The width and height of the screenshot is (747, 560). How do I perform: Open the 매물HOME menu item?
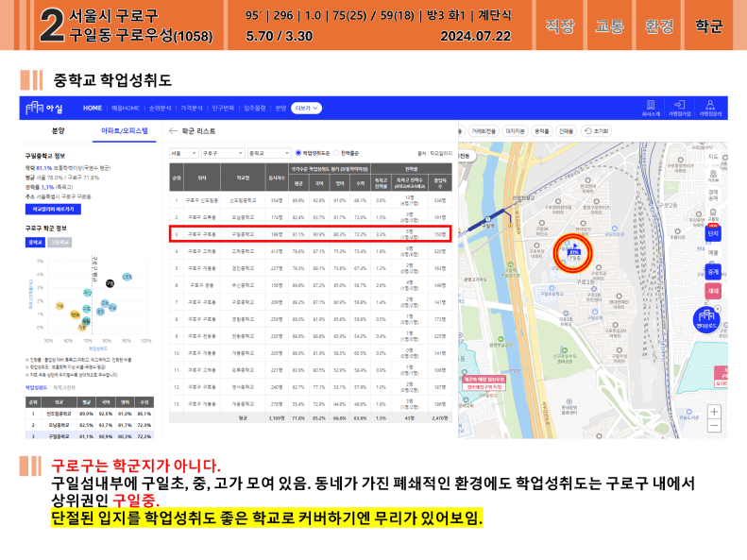[x=126, y=108]
